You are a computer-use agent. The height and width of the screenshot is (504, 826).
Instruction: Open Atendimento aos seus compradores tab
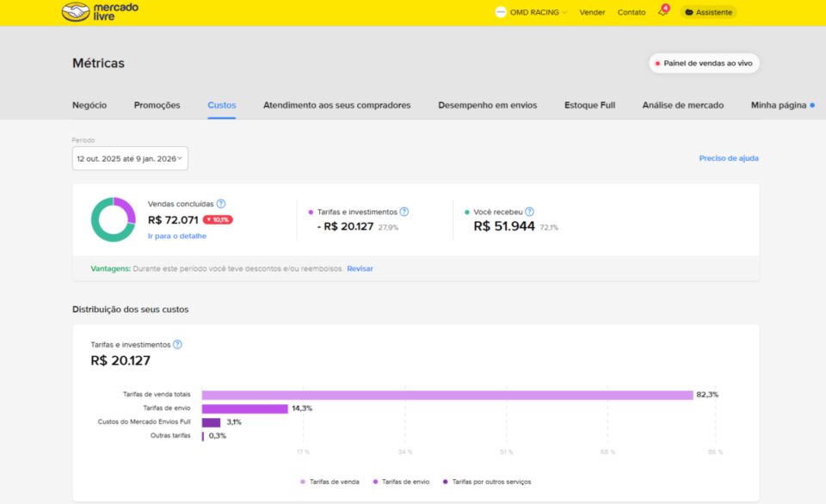[x=337, y=105]
